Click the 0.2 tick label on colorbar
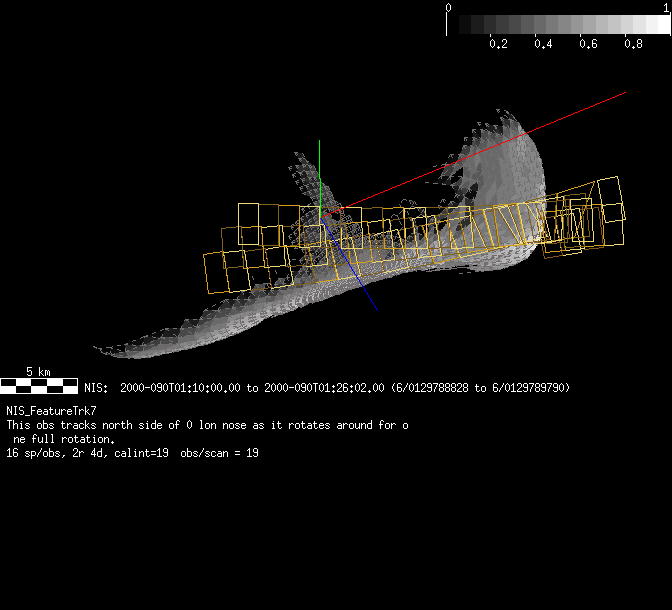 pyautogui.click(x=498, y=45)
